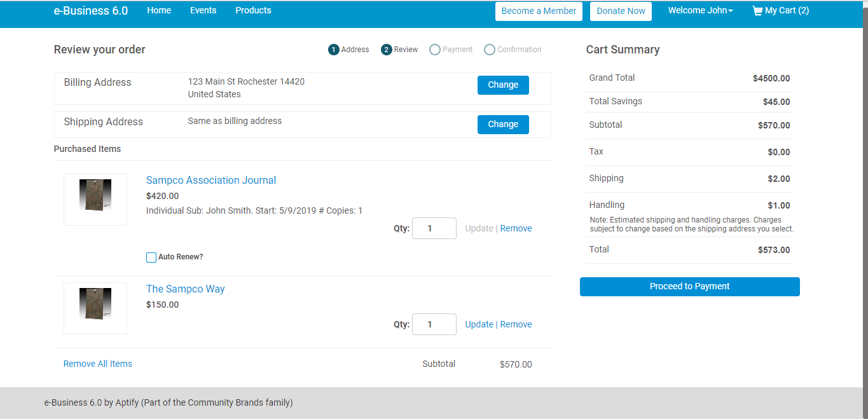Enable Auto Renew for the journal
The width and height of the screenshot is (868, 419).
coord(151,257)
